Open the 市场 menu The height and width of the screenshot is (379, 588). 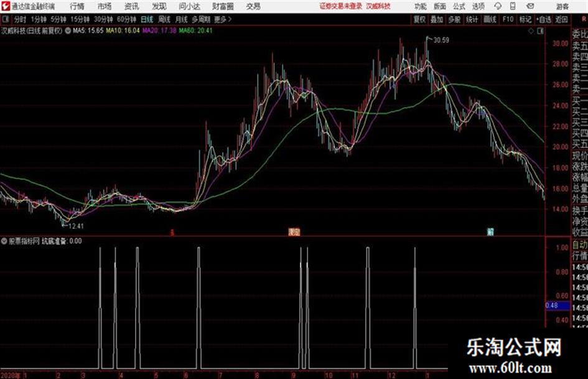pos(104,6)
